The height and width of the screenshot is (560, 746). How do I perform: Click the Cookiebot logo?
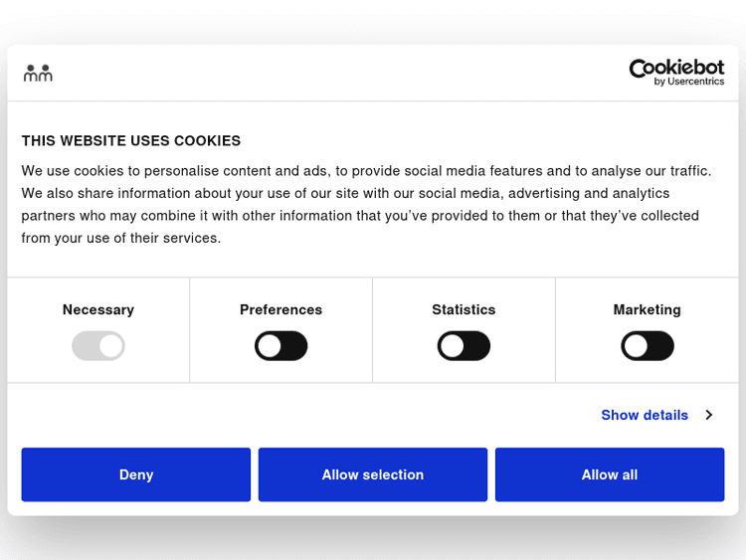click(676, 68)
